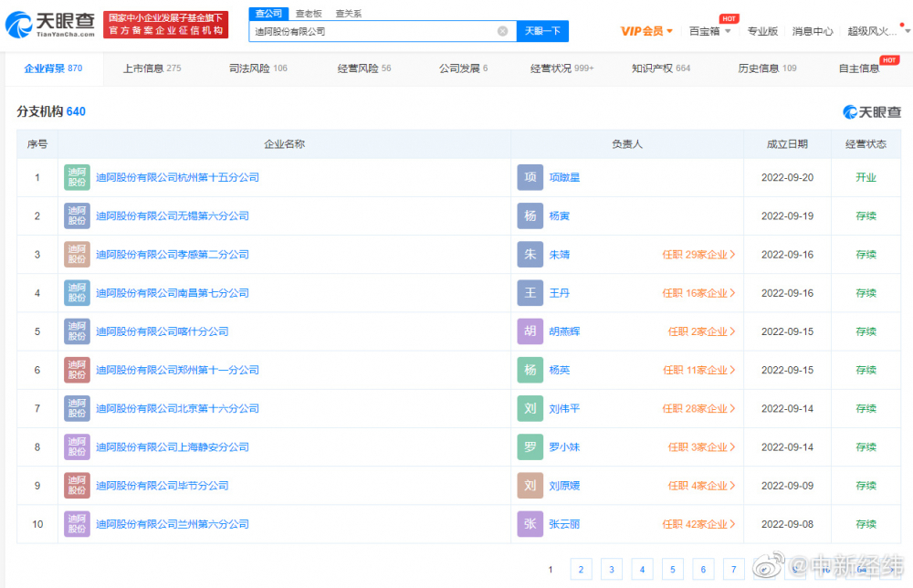Click the 迪阿股份 company logo in row 1
Image resolution: width=913 pixels, height=588 pixels.
[x=76, y=176]
